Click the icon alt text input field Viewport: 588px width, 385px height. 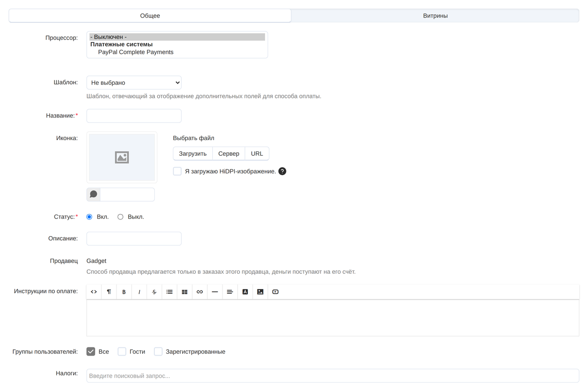pyautogui.click(x=127, y=194)
